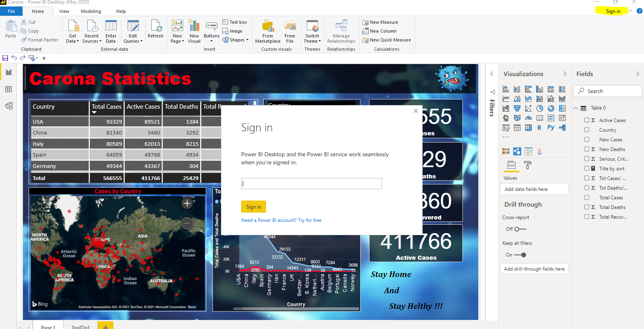The height and width of the screenshot is (329, 644).
Task: Open the Model view from left sidebar
Action: pos(8,106)
